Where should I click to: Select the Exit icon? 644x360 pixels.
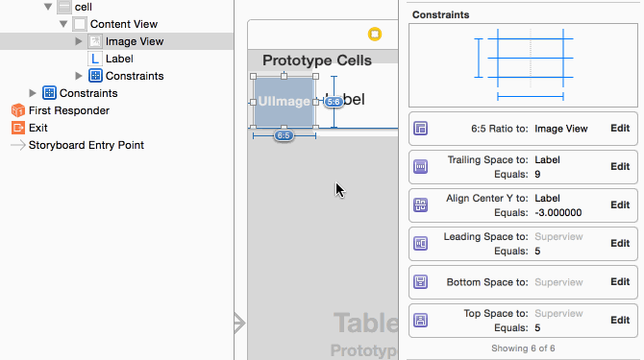point(18,128)
